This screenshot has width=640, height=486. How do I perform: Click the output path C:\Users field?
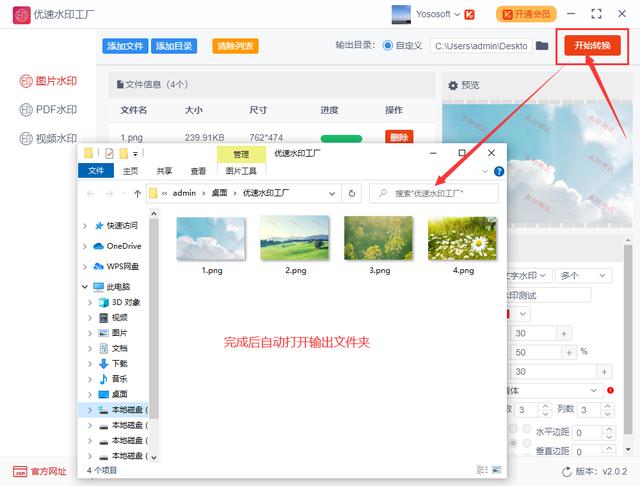pos(481,46)
